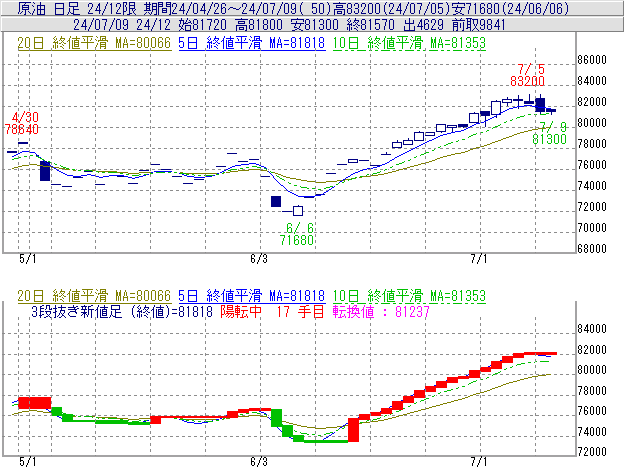The height and width of the screenshot is (475, 624).
Task: Click the lower chart's 20日 終値平滑 MA=80066 legend
Action: pos(94,296)
